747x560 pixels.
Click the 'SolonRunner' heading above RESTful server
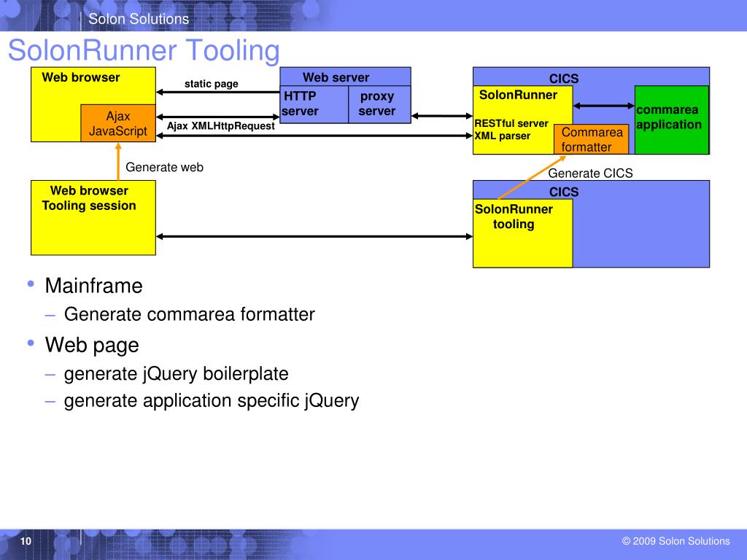(x=518, y=95)
